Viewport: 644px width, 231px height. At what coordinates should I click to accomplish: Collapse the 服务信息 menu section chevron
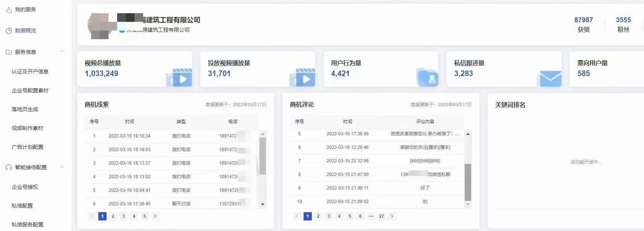[62, 52]
